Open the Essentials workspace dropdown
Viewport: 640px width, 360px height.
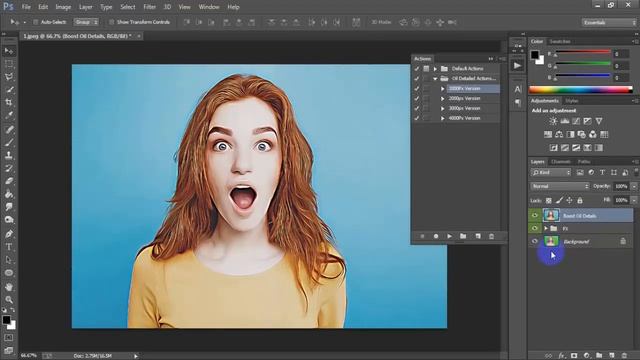pos(609,22)
